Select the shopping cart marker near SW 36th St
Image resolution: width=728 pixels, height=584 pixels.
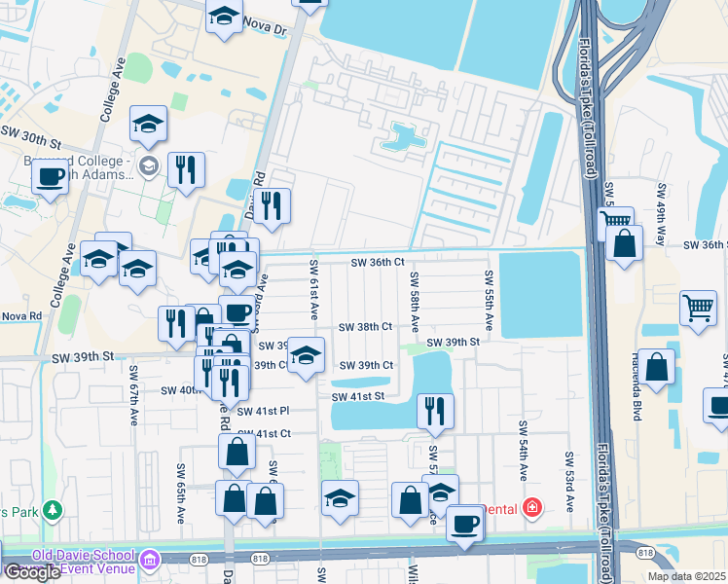tap(616, 221)
